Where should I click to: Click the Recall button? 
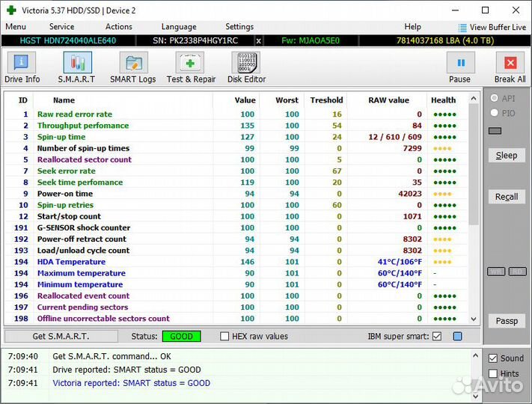507,197
